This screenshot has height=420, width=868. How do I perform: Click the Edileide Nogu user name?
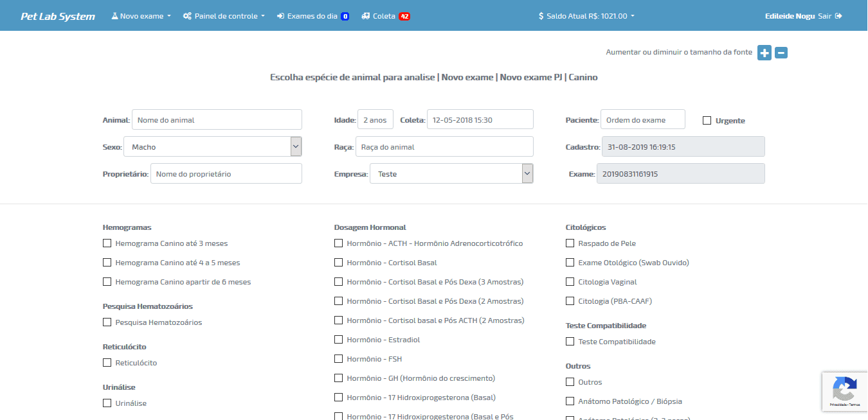pos(790,16)
